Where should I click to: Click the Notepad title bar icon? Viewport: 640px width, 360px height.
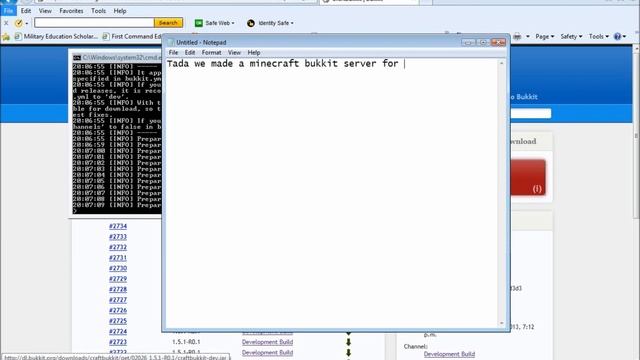tap(171, 42)
